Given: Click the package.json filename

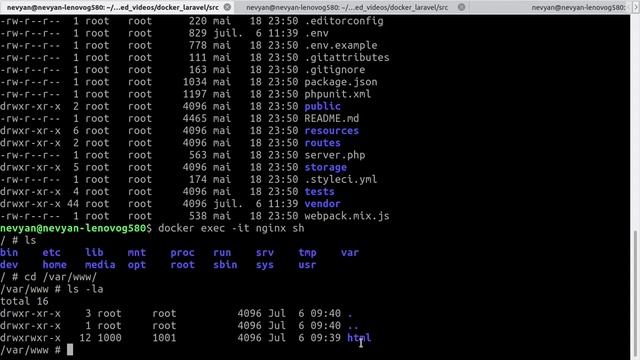Looking at the screenshot, I should pos(340,82).
